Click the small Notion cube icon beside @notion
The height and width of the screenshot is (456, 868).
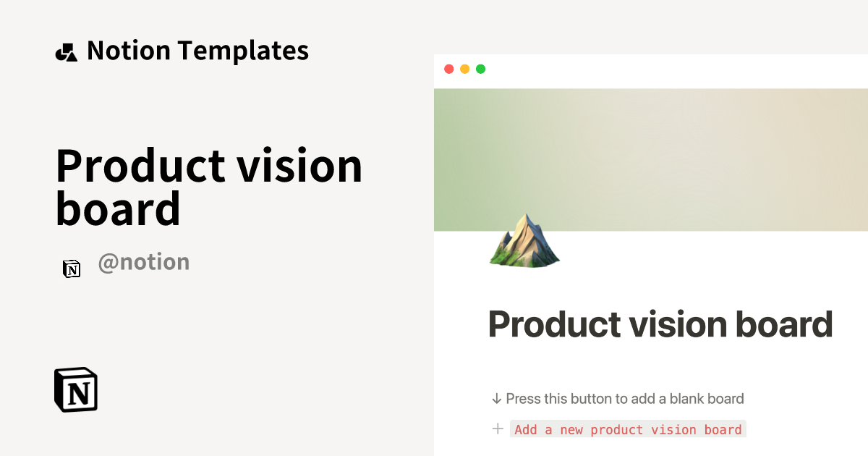coord(72,269)
